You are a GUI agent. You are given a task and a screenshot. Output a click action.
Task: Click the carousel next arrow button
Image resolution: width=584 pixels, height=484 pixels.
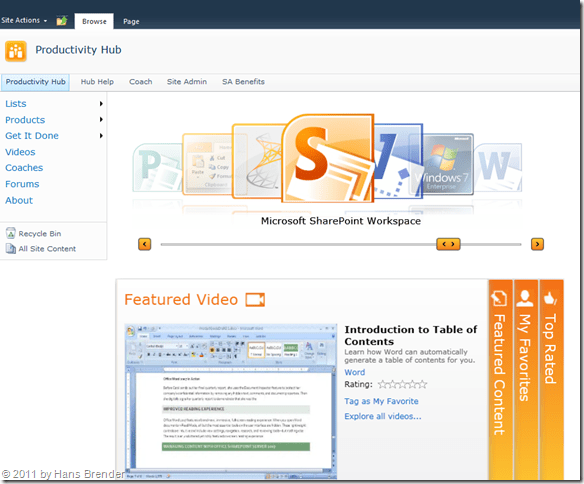(537, 244)
